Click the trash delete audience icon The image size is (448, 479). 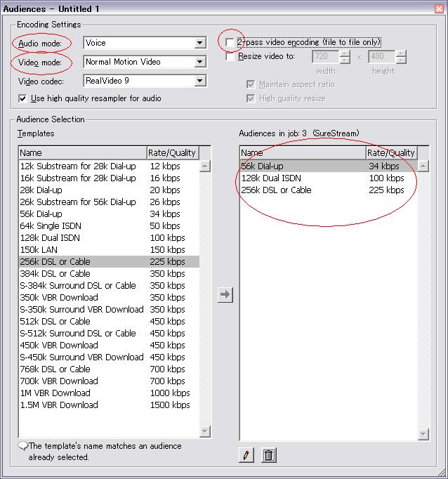click(269, 455)
